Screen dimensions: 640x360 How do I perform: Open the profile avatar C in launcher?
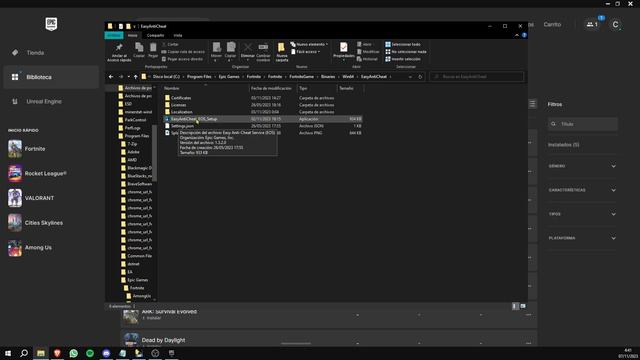[615, 24]
